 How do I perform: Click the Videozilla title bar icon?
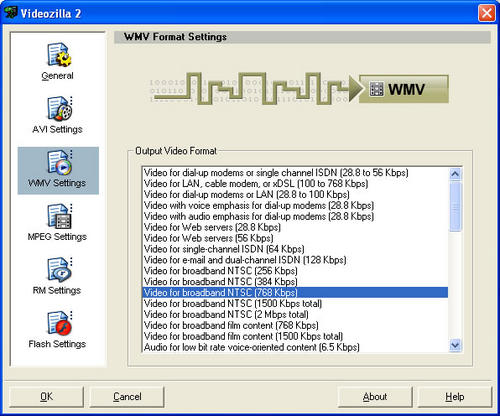click(10, 13)
